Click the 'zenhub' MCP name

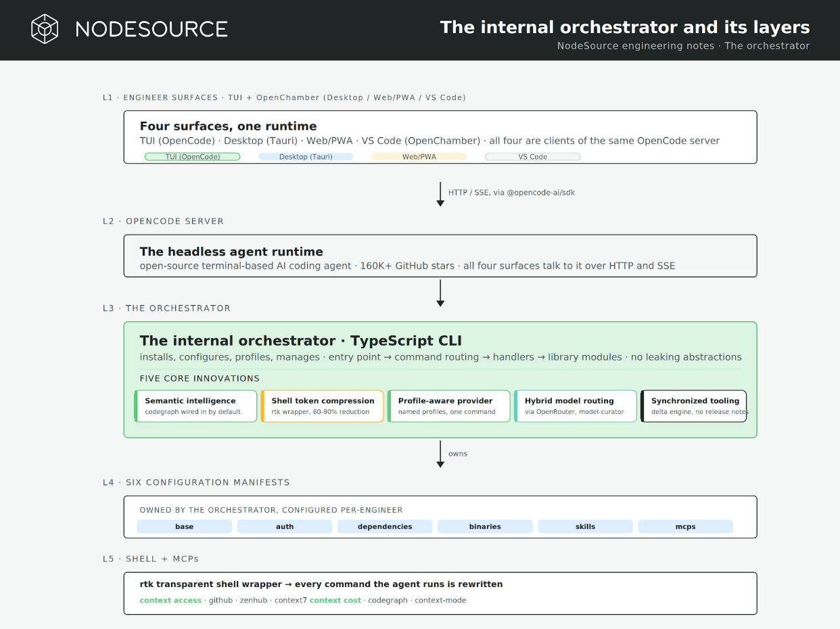click(254, 601)
